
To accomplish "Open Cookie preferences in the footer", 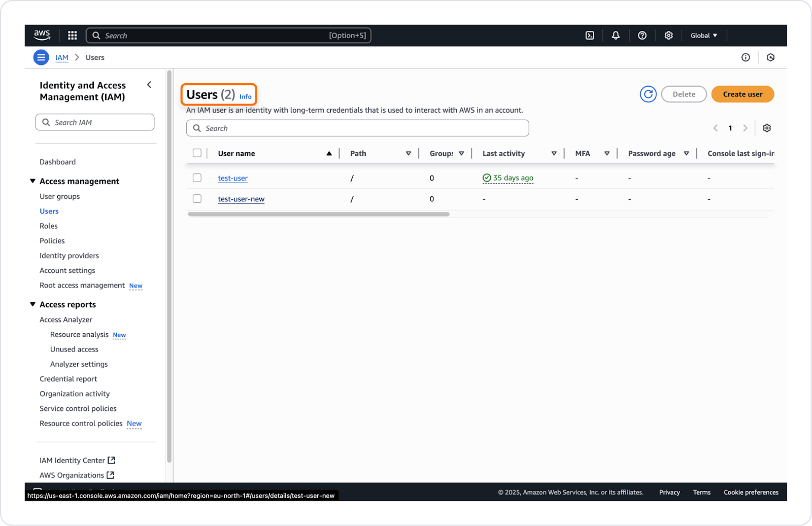I will [751, 492].
